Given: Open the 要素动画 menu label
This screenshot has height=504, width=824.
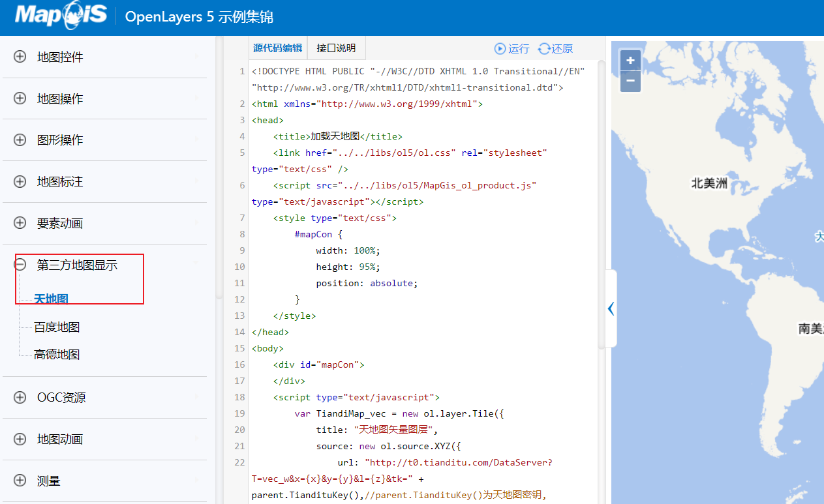Looking at the screenshot, I should [x=60, y=223].
